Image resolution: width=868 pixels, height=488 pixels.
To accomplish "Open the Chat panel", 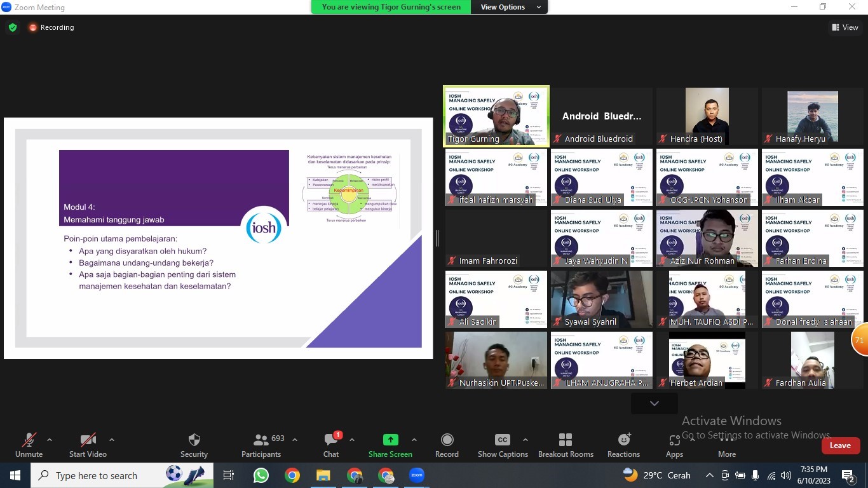I will [331, 440].
